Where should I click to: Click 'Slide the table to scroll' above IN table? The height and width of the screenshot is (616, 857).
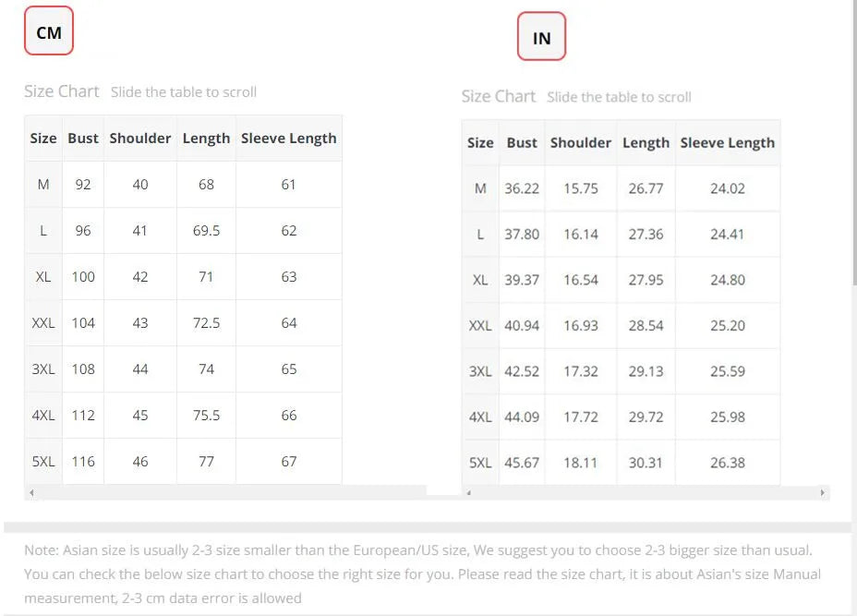[619, 97]
